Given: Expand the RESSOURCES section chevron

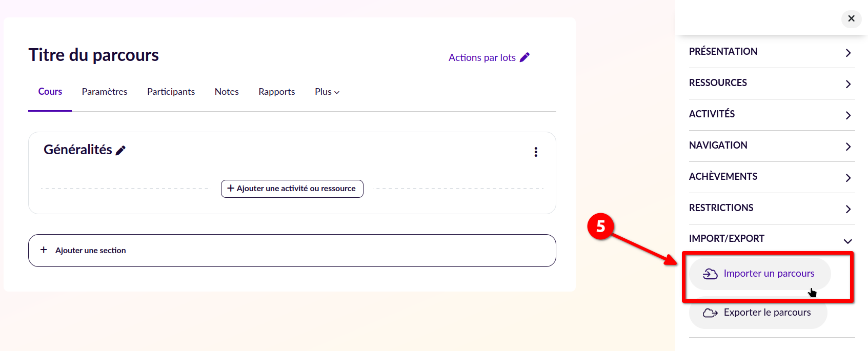Looking at the screenshot, I should 848,84.
